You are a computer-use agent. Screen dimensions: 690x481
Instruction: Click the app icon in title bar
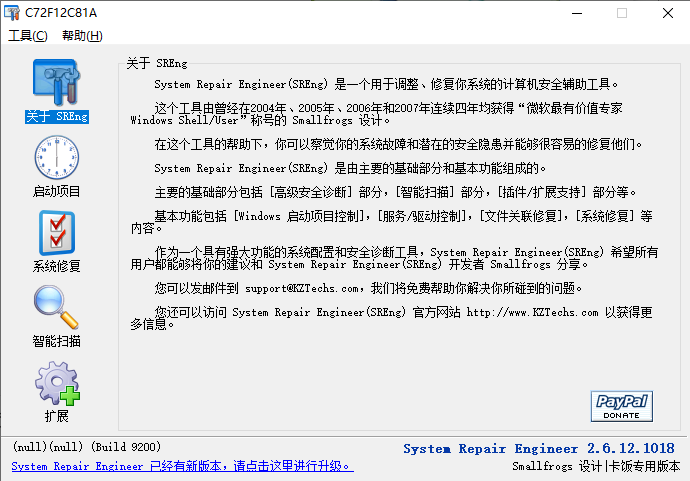tap(12, 13)
